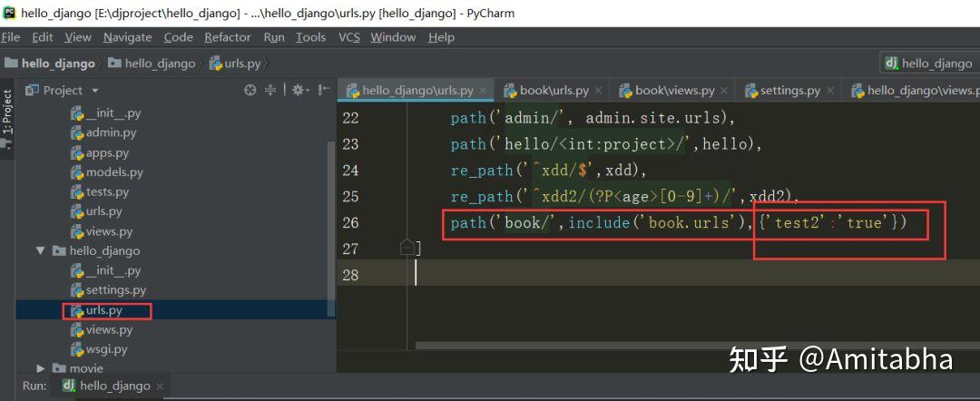The width and height of the screenshot is (980, 401).
Task: Toggle the 1: Project side tab
Action: point(7,119)
